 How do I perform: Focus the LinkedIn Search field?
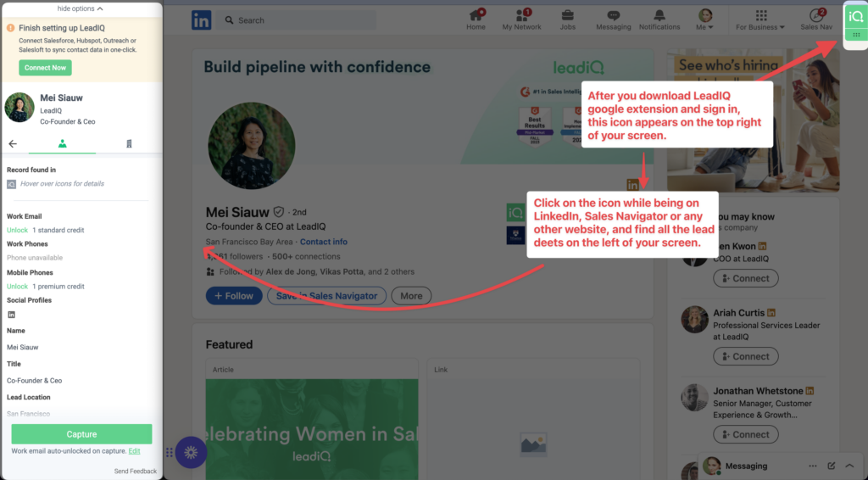pyautogui.click(x=298, y=20)
